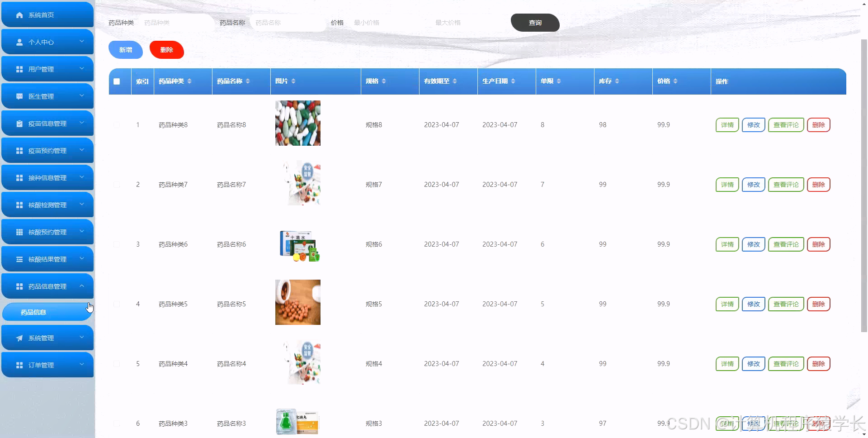Click the clipboard icon on 疫苗信息管理
This screenshot has width=868, height=438.
click(x=19, y=123)
